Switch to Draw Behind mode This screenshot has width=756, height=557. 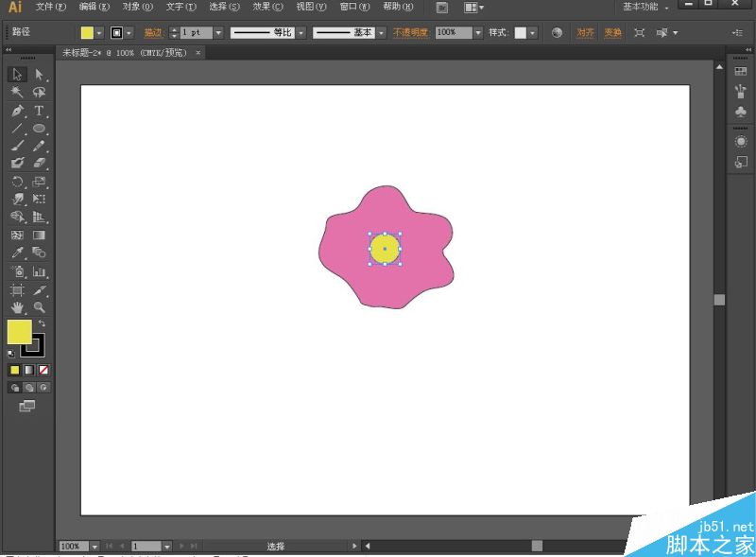point(29,388)
